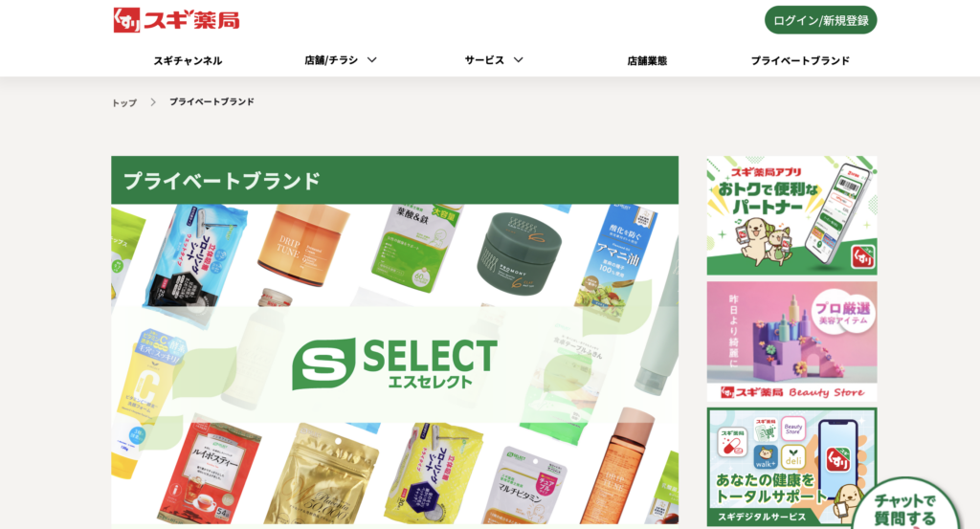Click the Beauty Store app icon tile

[793, 430]
